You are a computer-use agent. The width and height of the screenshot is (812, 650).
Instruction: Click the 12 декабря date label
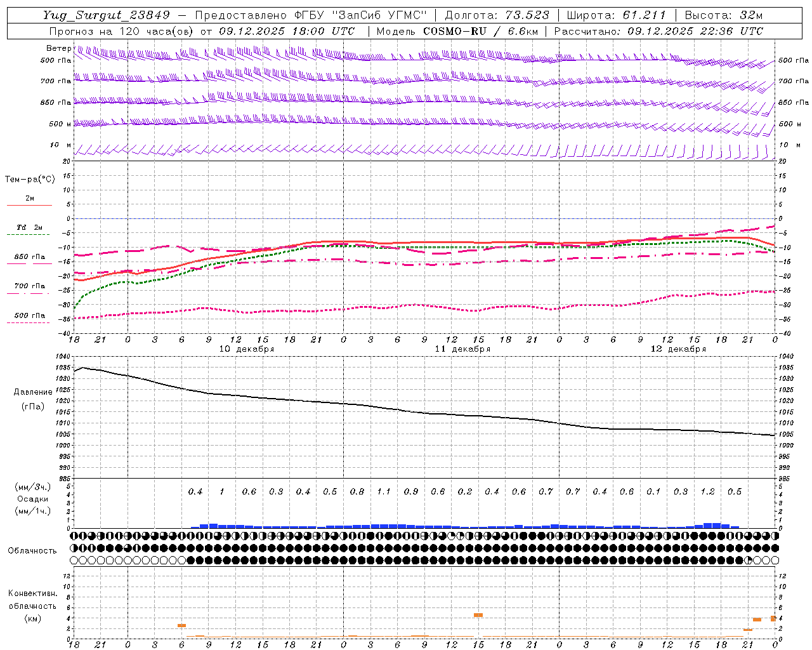click(x=678, y=349)
